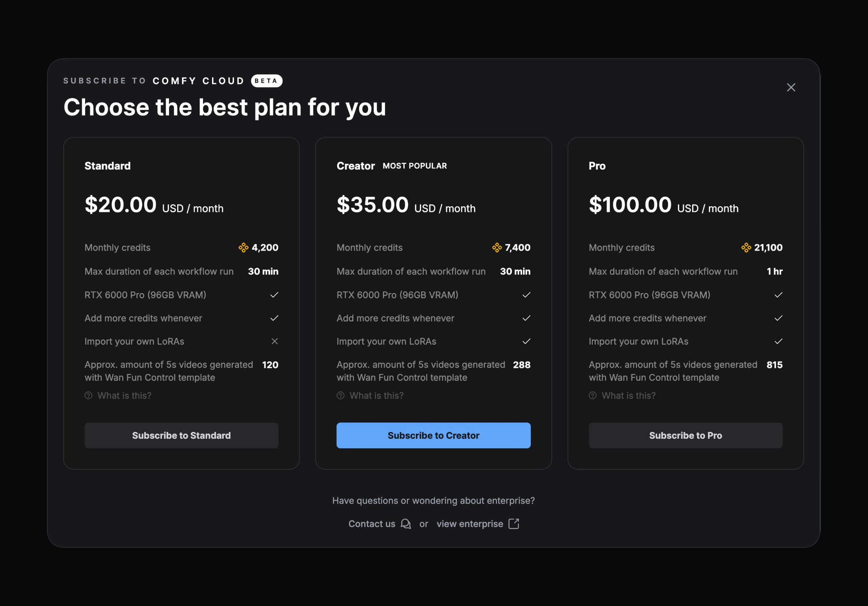This screenshot has height=606, width=868.
Task: Click the checkmark beside Creator's Import your own LoRAs
Action: coord(526,341)
